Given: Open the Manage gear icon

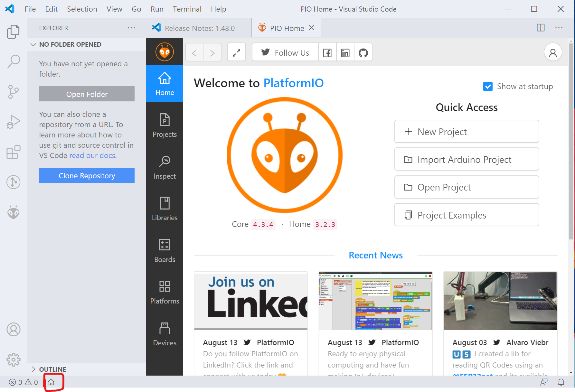Looking at the screenshot, I should tap(13, 359).
